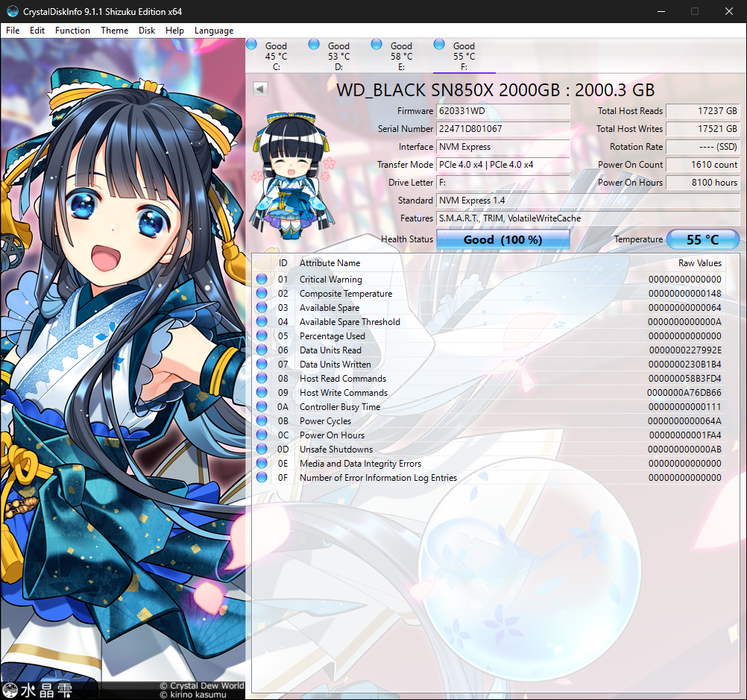The image size is (747, 700).
Task: Click the Raw Values column header
Action: [x=699, y=263]
